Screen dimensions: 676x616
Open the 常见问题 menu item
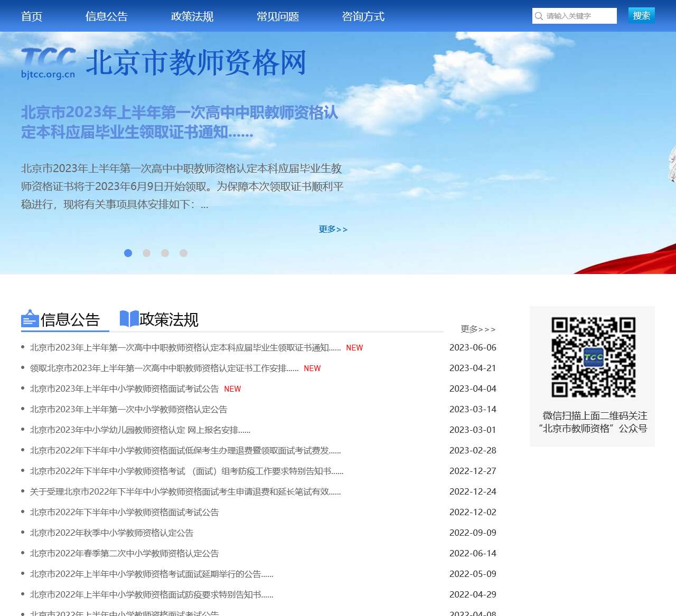(x=278, y=16)
